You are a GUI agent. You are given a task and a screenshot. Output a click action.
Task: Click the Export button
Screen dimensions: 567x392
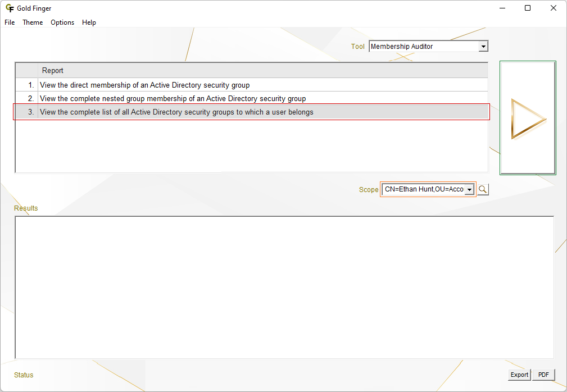(519, 375)
